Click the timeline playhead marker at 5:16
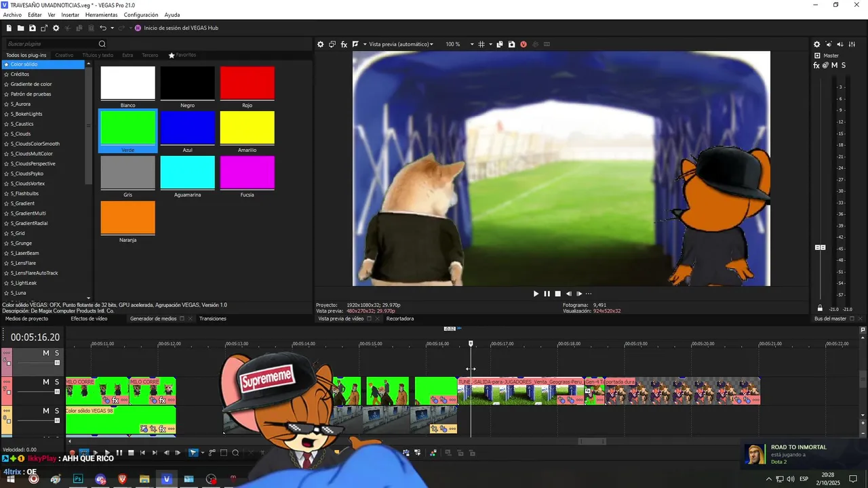 471,344
